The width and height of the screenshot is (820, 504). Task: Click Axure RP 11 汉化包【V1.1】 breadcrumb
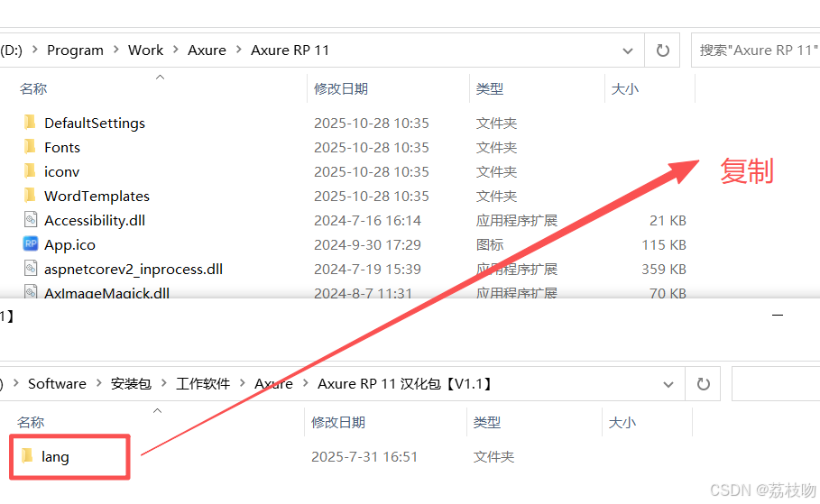pos(405,384)
